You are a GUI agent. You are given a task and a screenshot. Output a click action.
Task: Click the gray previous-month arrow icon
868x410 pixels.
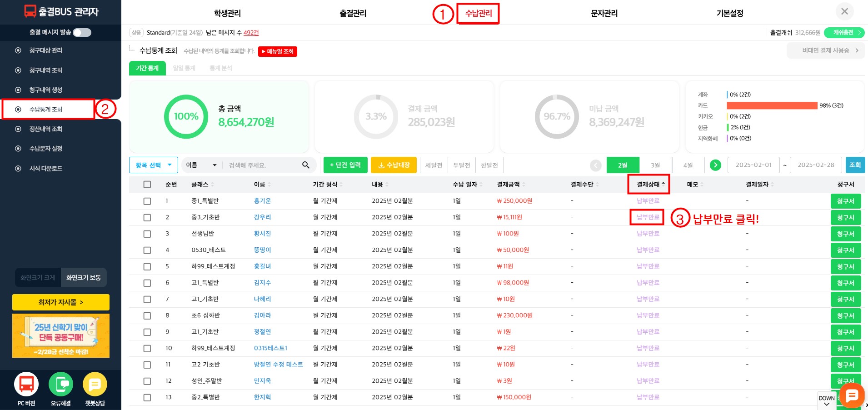coord(596,165)
